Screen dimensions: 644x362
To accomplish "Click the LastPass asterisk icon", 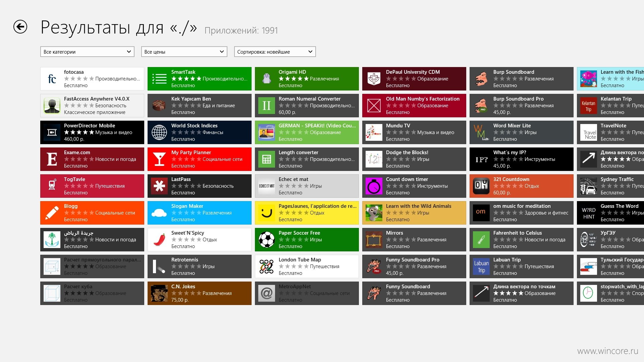I will click(159, 186).
